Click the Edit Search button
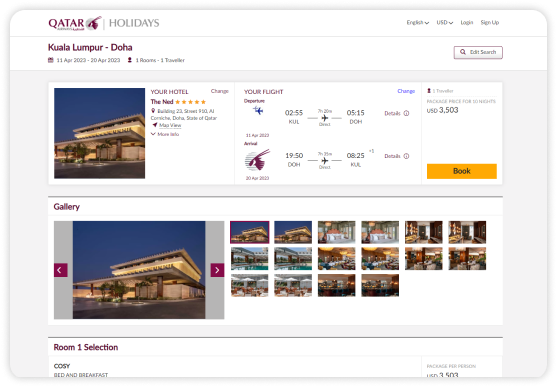557x389 pixels. coord(478,52)
